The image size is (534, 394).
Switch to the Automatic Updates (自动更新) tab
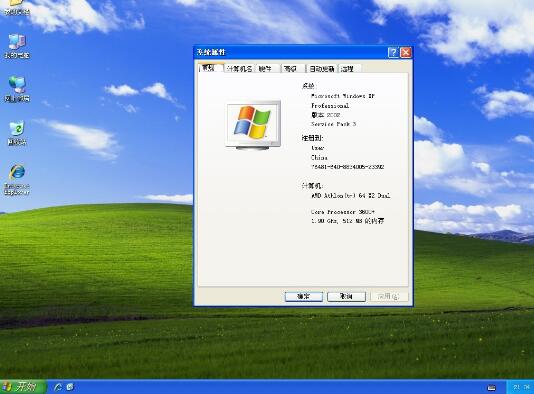coord(321,69)
